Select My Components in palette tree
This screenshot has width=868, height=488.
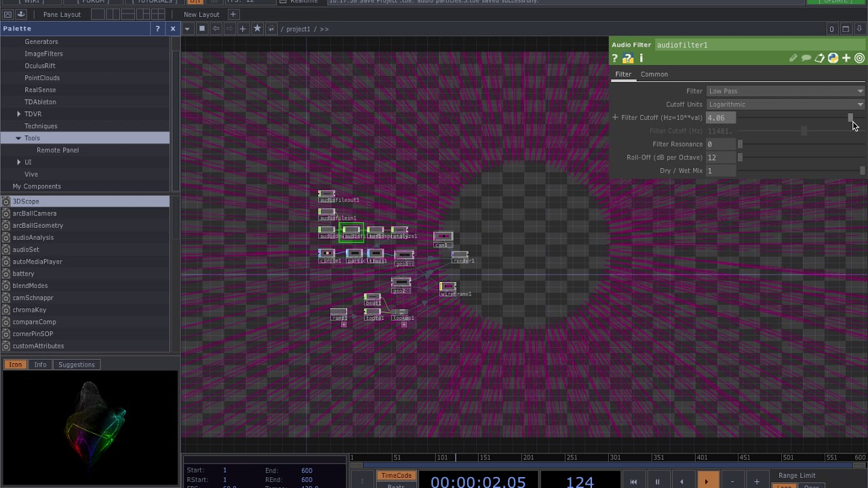point(37,186)
